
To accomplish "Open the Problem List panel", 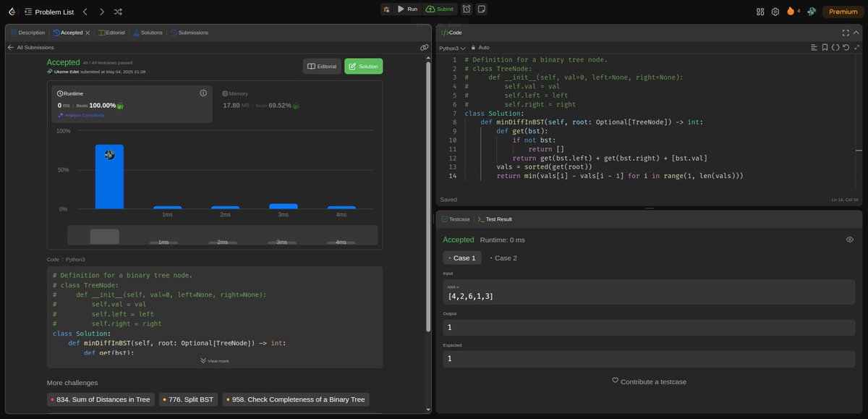I will pyautogui.click(x=48, y=12).
